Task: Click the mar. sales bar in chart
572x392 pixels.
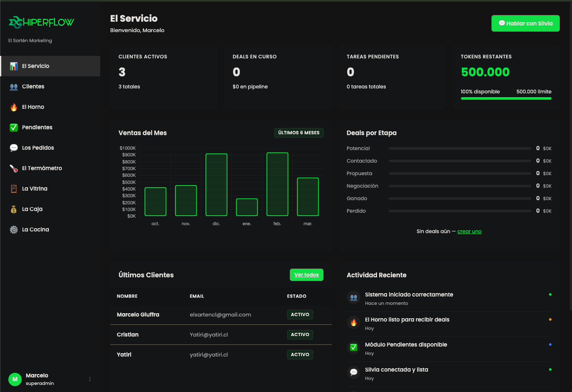Action: pyautogui.click(x=308, y=197)
